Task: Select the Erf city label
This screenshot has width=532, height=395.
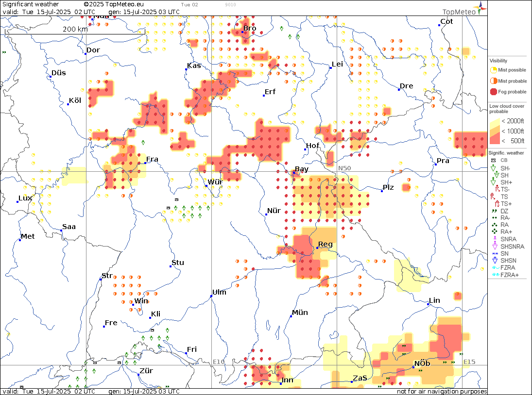Action: click(x=270, y=92)
